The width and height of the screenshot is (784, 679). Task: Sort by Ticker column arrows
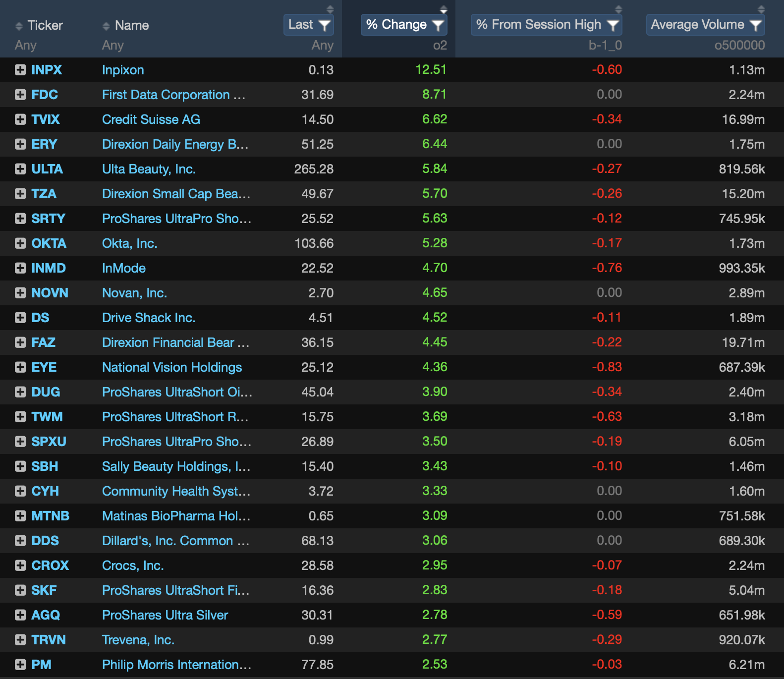click(x=19, y=26)
